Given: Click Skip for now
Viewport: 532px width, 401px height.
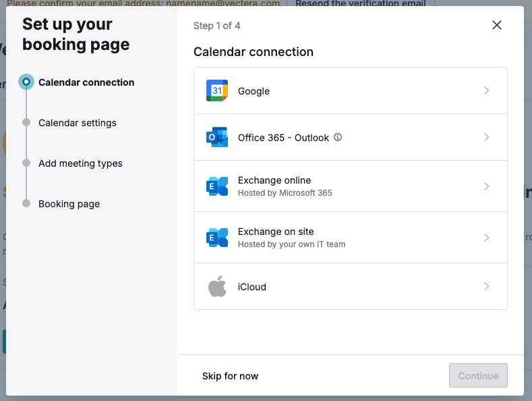Looking at the screenshot, I should pos(230,376).
